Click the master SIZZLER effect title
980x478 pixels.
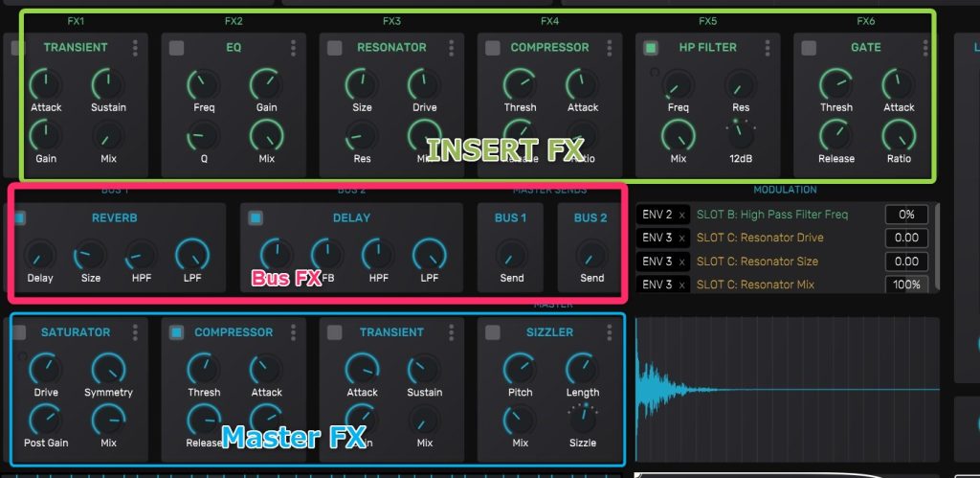pos(549,332)
